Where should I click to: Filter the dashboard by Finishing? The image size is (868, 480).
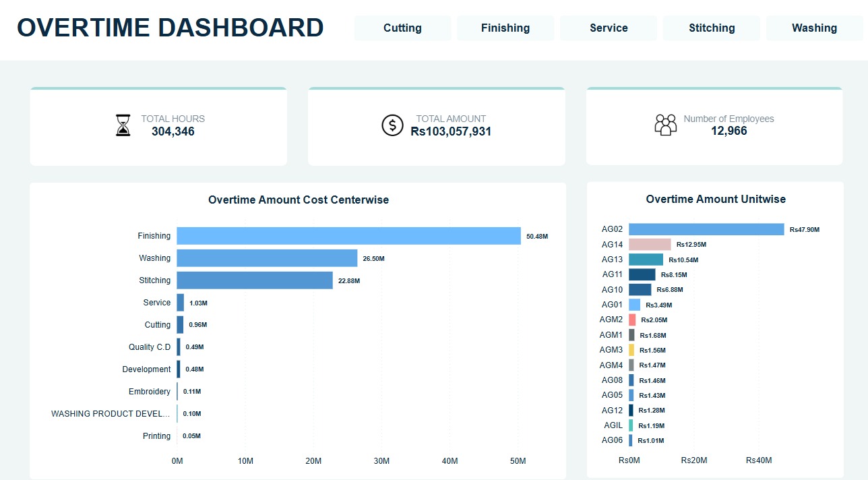[505, 28]
